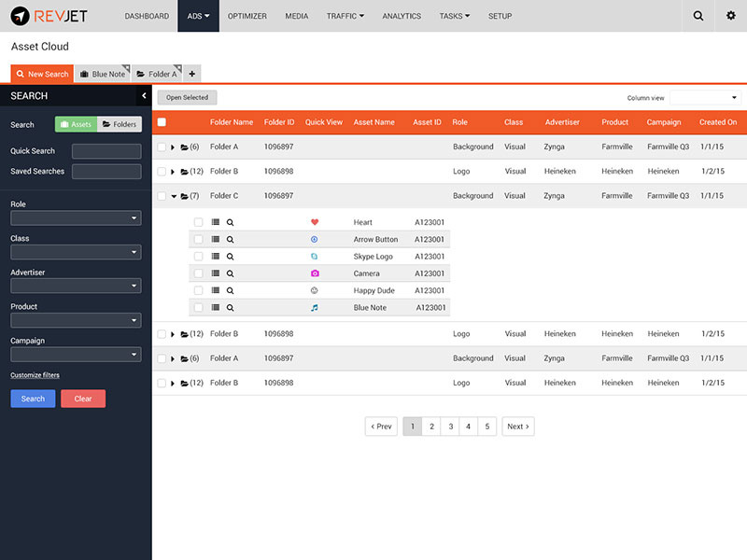This screenshot has width=747, height=560.
Task: Click the Quick Search input field
Action: tap(106, 151)
